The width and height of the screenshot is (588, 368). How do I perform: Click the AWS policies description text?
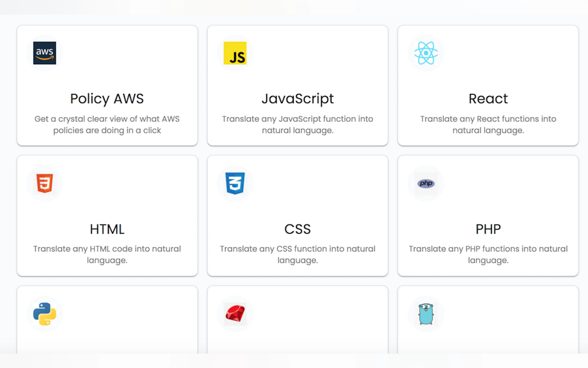(x=107, y=125)
